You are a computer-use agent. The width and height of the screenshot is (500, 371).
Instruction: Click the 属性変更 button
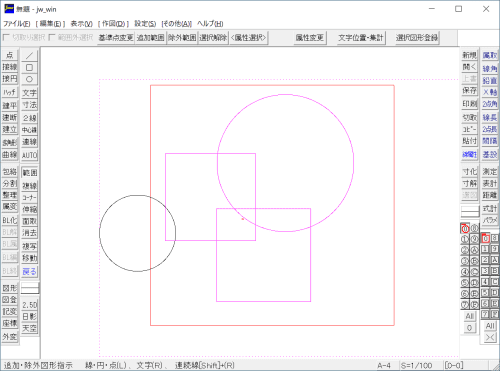(x=310, y=38)
